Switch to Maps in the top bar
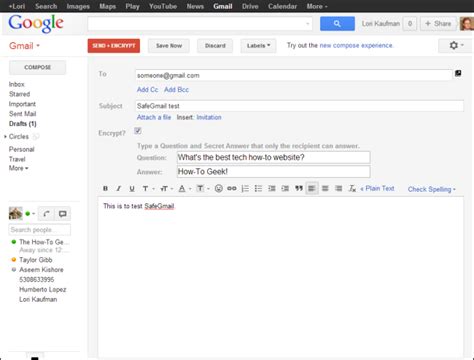The width and height of the screenshot is (474, 360). (x=107, y=6)
